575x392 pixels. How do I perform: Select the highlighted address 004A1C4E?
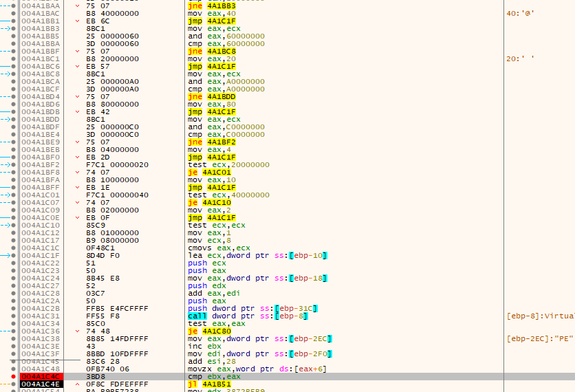point(41,384)
